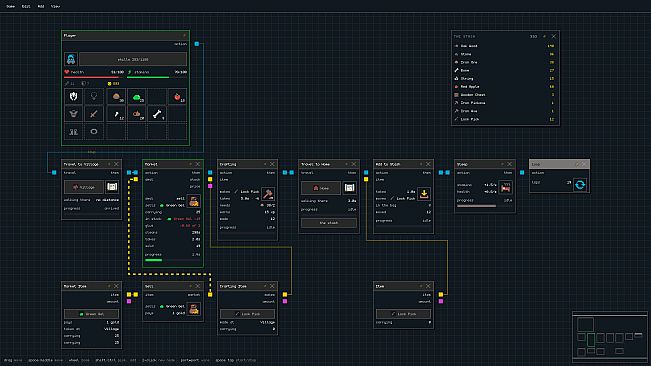This screenshot has width=651, height=366.
Task: Click the bed icon in Sleep node
Action: 505,188
